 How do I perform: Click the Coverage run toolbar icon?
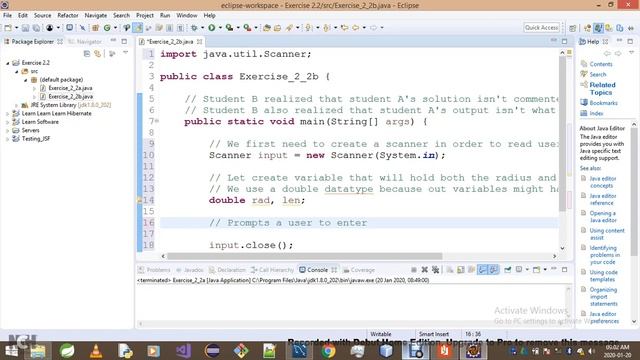pos(229,27)
